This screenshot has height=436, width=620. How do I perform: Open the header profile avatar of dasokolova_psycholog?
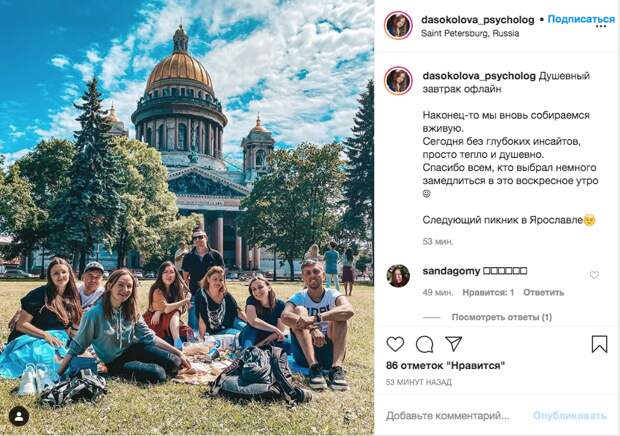(398, 26)
